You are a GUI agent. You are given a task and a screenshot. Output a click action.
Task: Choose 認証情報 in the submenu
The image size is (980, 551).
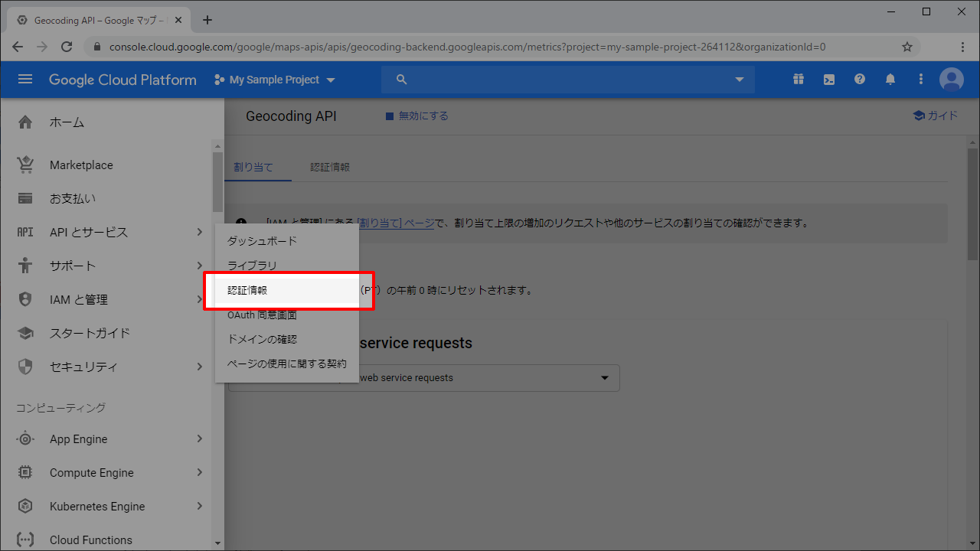287,291
